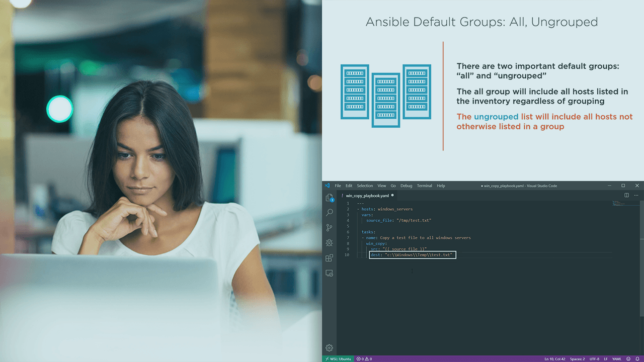
Task: Open the UTF-8 encoding selector
Action: (594, 358)
